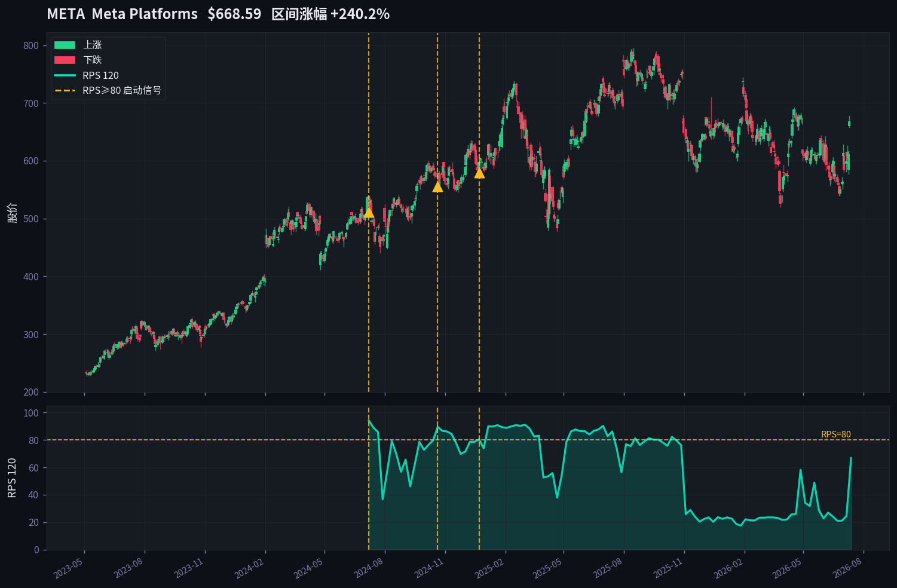This screenshot has width=897, height=588.
Task: Click the 0 tick on the RPS axis
Action: pos(36,550)
